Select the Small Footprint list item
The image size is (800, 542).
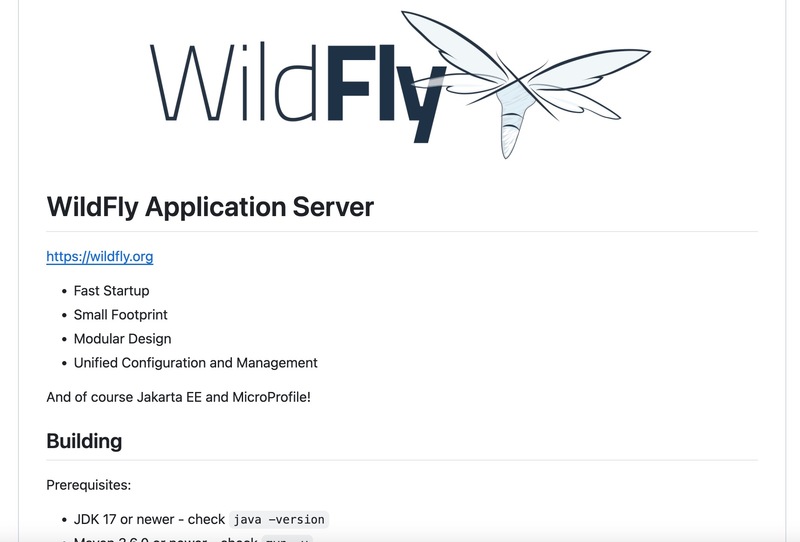[120, 314]
